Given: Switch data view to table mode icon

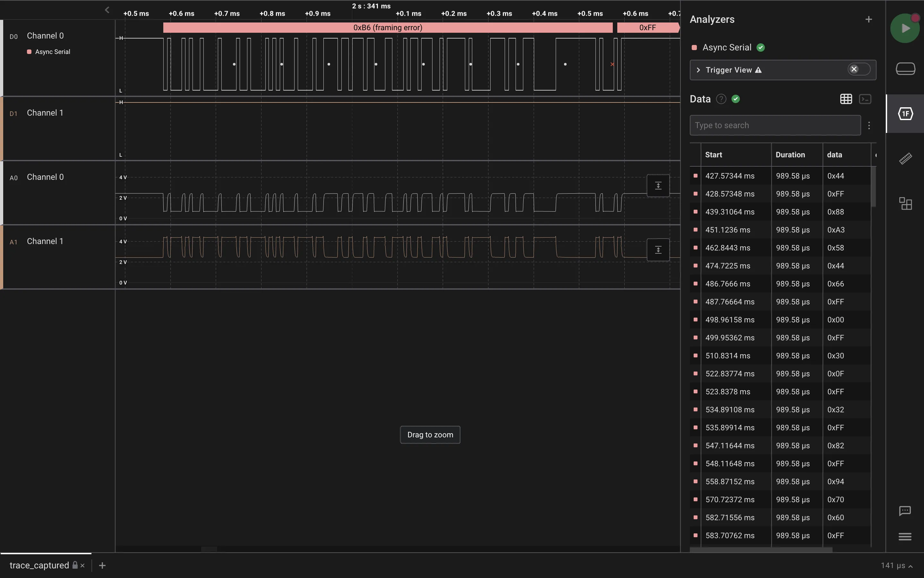Looking at the screenshot, I should click(x=846, y=99).
